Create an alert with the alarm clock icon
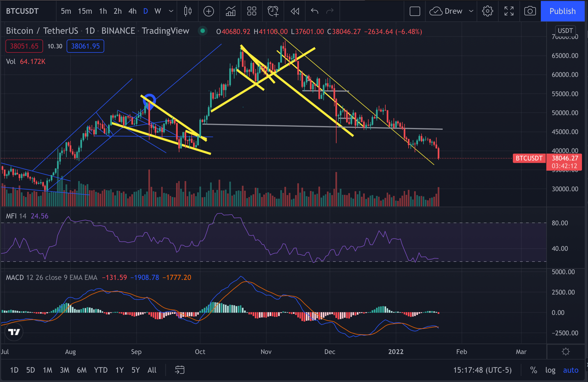 tap(273, 11)
